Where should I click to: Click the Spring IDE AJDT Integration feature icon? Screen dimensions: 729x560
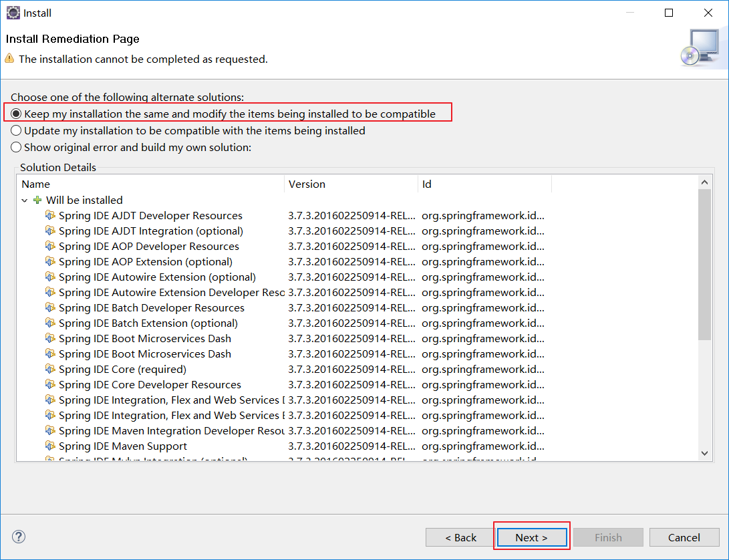point(51,231)
